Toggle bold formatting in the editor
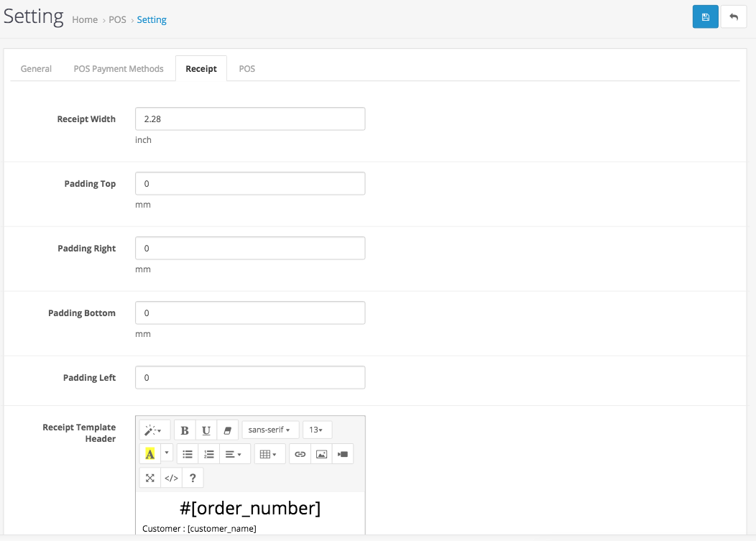This screenshot has width=756, height=541. coord(185,430)
